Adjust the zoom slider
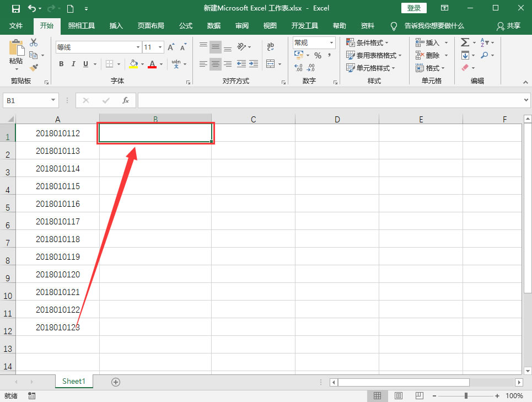 point(466,395)
